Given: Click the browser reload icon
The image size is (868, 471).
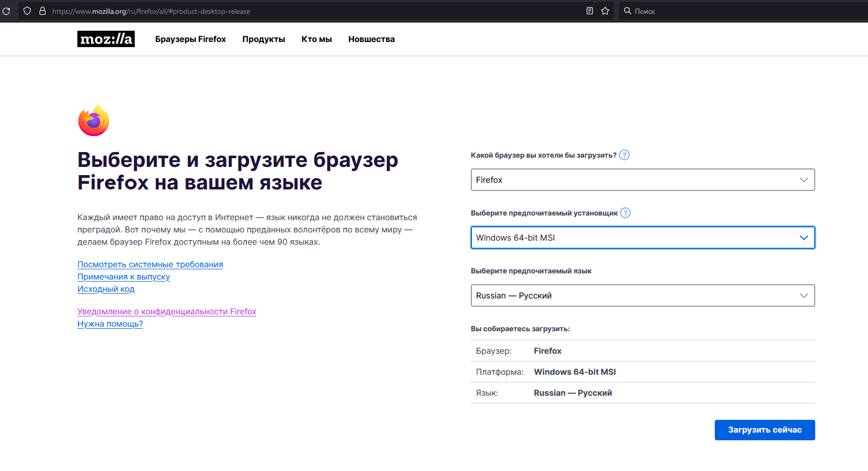Looking at the screenshot, I should tap(6, 11).
